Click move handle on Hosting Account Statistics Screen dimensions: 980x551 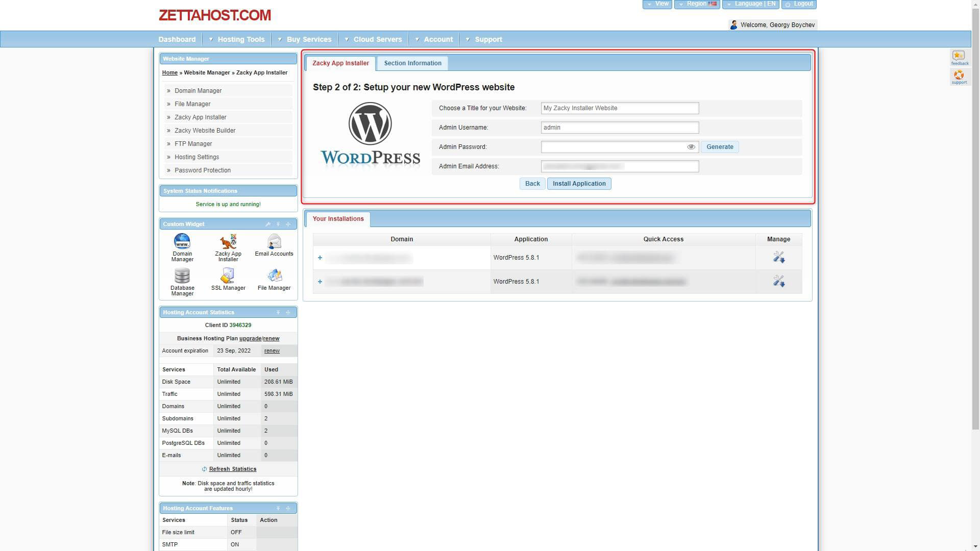click(288, 312)
